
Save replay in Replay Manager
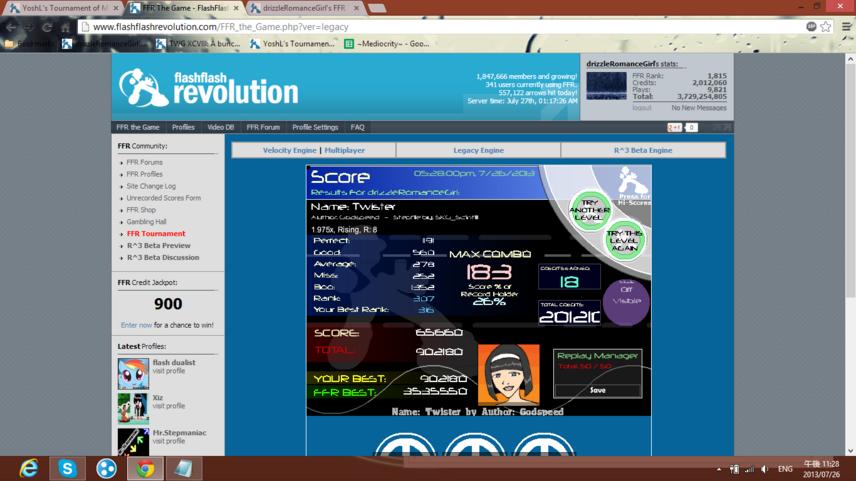click(597, 390)
